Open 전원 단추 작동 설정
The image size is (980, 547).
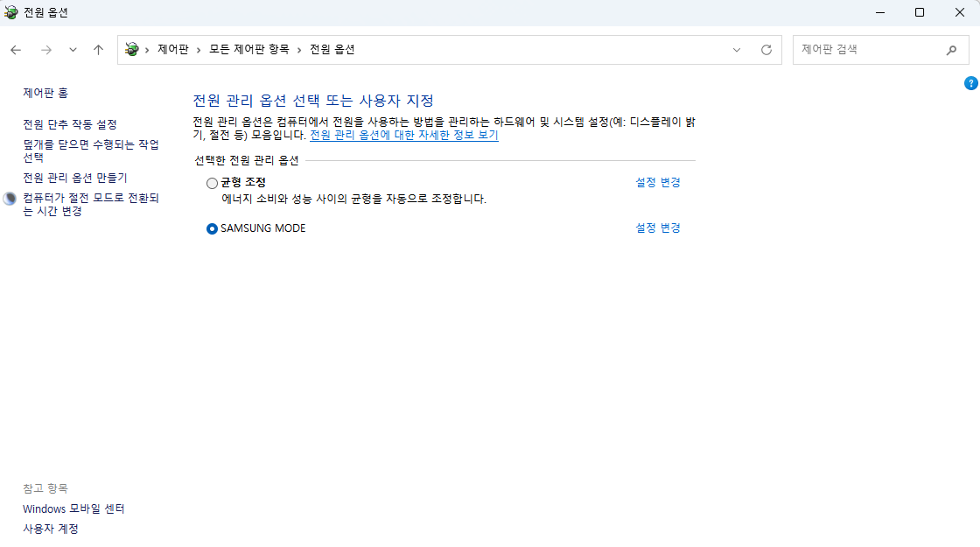click(70, 124)
